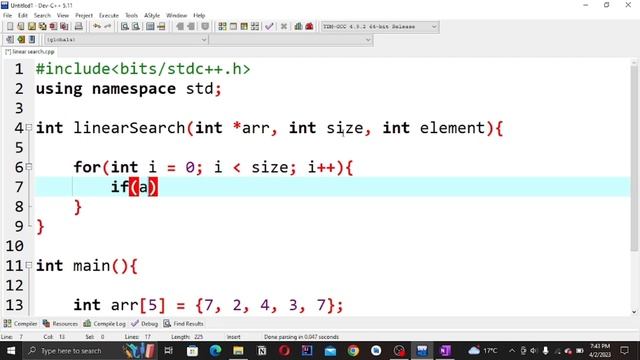This screenshot has height=360, width=640.
Task: Open the Window menu
Action: point(176,16)
